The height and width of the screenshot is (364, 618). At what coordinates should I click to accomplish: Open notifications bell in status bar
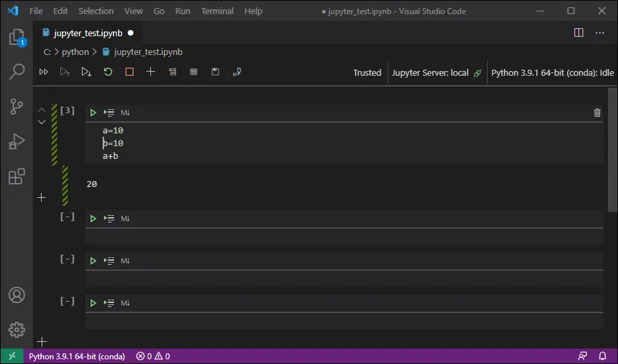click(x=603, y=357)
